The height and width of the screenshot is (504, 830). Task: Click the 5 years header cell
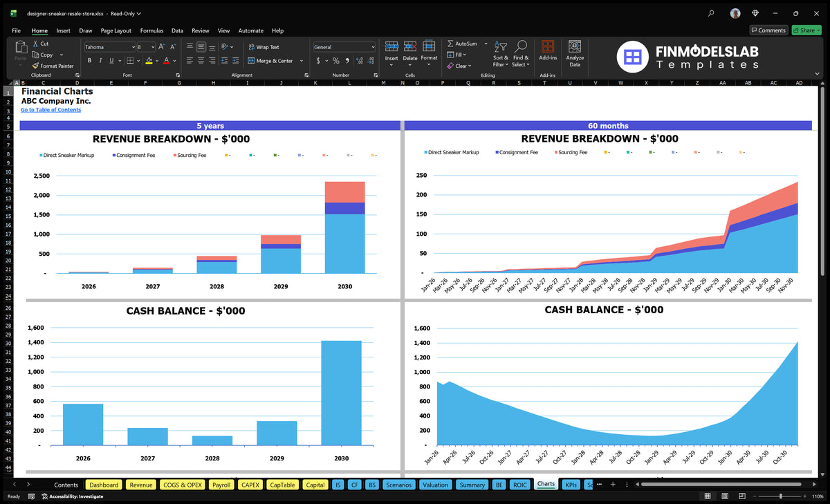click(210, 126)
